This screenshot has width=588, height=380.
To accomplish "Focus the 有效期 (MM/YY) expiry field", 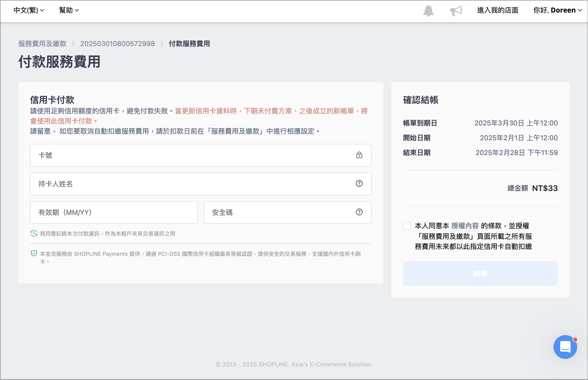I will (x=114, y=212).
